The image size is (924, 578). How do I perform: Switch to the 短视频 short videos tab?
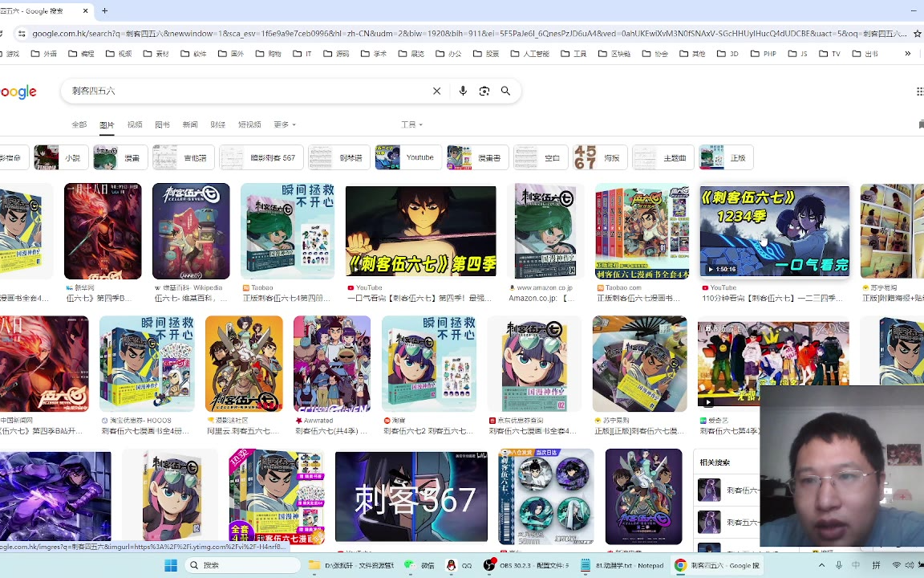tap(249, 124)
